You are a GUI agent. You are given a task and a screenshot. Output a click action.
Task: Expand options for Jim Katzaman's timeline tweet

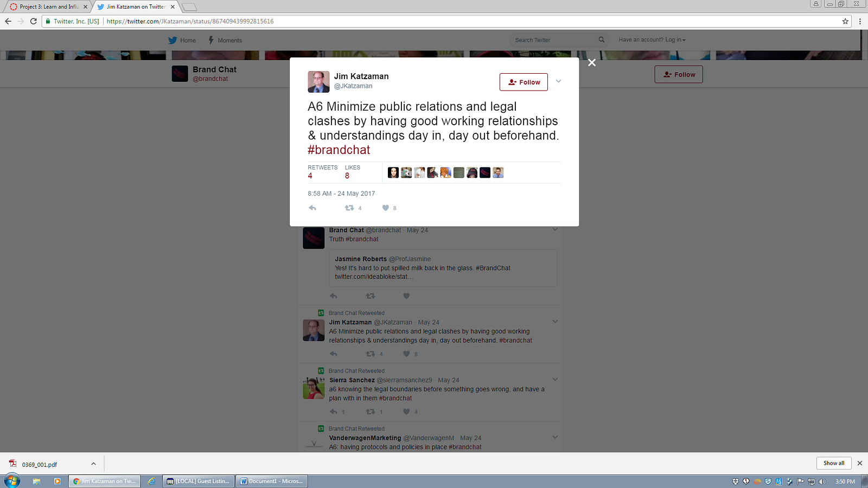pyautogui.click(x=555, y=322)
